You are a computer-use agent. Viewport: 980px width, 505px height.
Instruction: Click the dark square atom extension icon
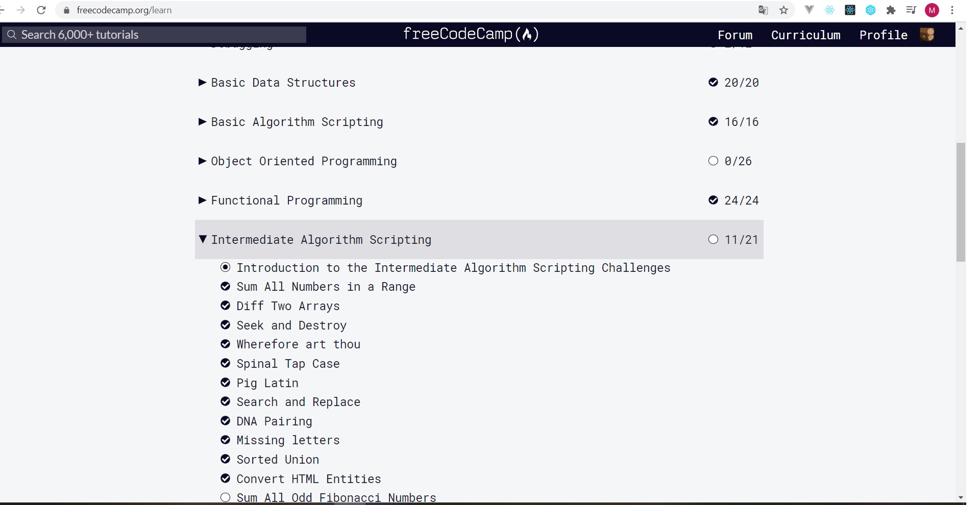(850, 10)
